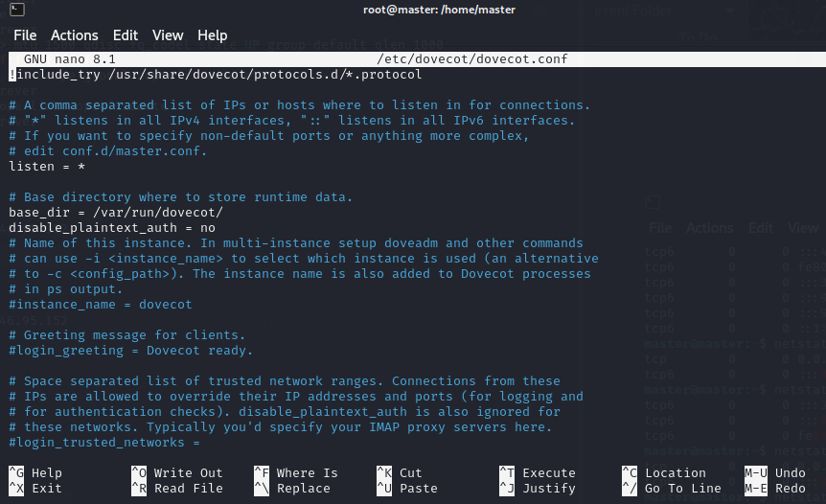This screenshot has width=826, height=504.
Task: Click the ^T Execute shortcut
Action: tap(538, 473)
